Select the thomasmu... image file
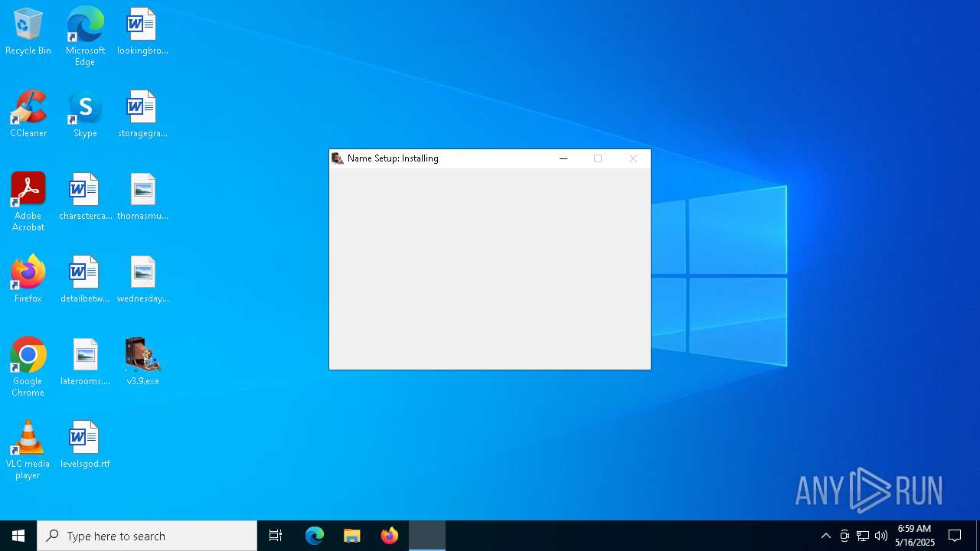The width and height of the screenshot is (980, 551). [142, 197]
